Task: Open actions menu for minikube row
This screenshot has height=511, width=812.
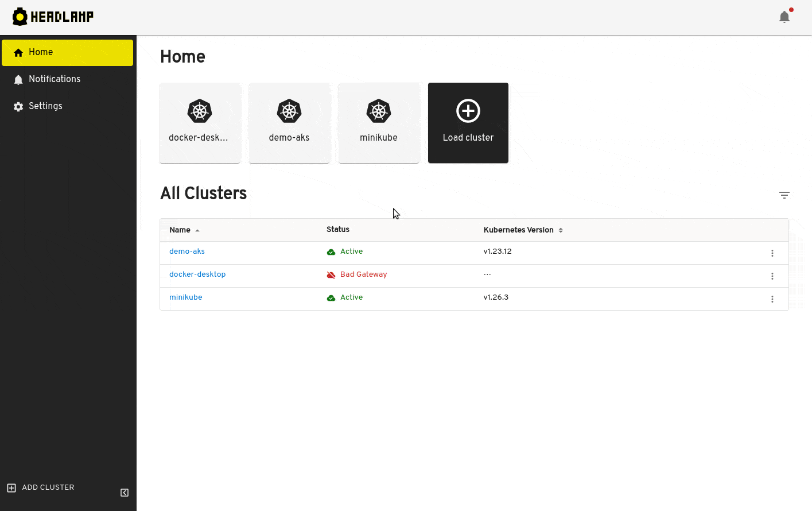Action: 772,299
